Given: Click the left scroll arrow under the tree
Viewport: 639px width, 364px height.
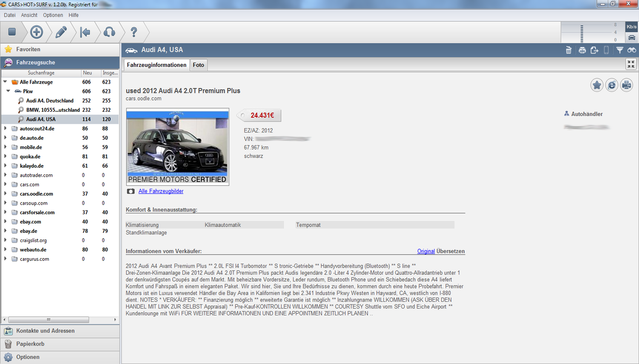Looking at the screenshot, I should (x=4, y=320).
